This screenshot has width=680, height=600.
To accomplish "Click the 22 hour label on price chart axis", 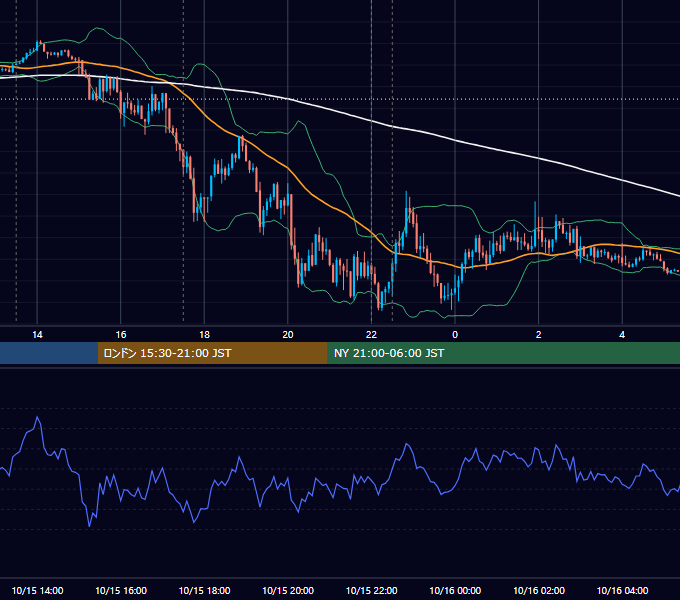I will point(371,334).
